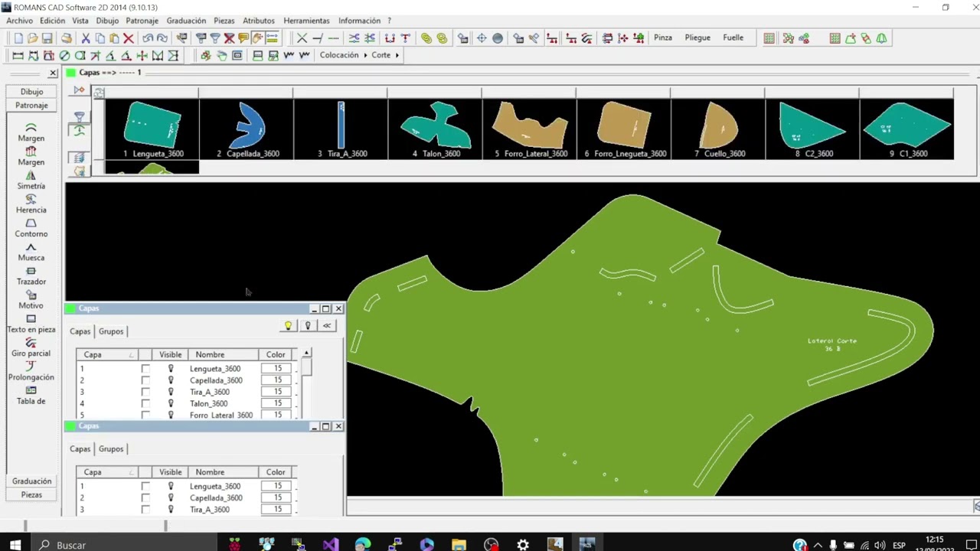Toggle visibility bulb of Capellada_3600 in lower Capas panel
Viewport: 980px width, 551px height.
[x=171, y=497]
